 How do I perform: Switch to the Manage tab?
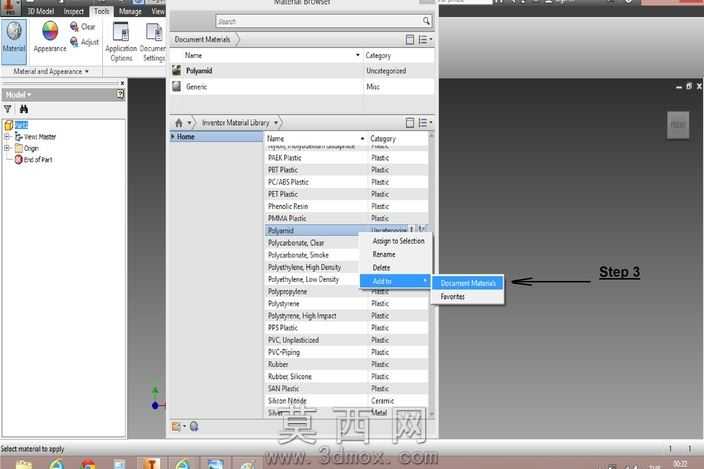pos(130,11)
